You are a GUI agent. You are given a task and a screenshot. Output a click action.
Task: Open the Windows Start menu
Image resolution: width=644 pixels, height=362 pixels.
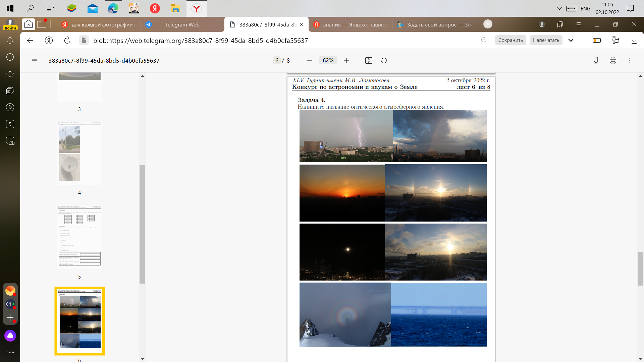[x=10, y=8]
